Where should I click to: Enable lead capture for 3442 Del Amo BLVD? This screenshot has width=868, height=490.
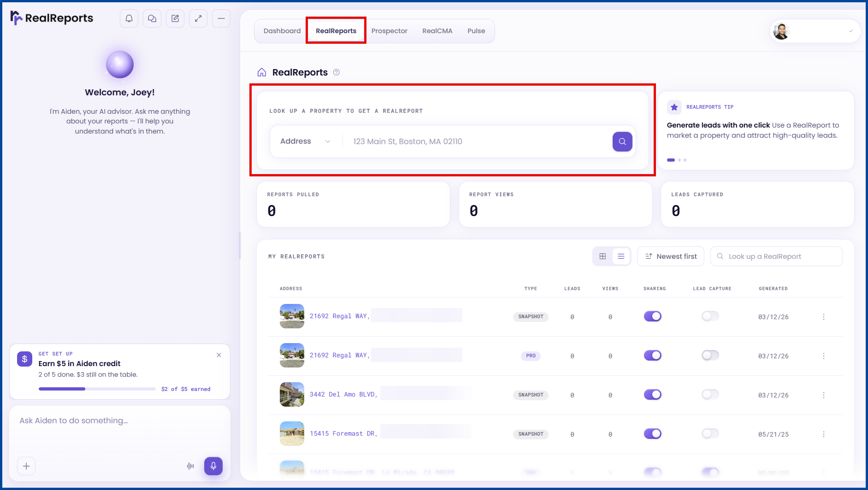pos(710,395)
